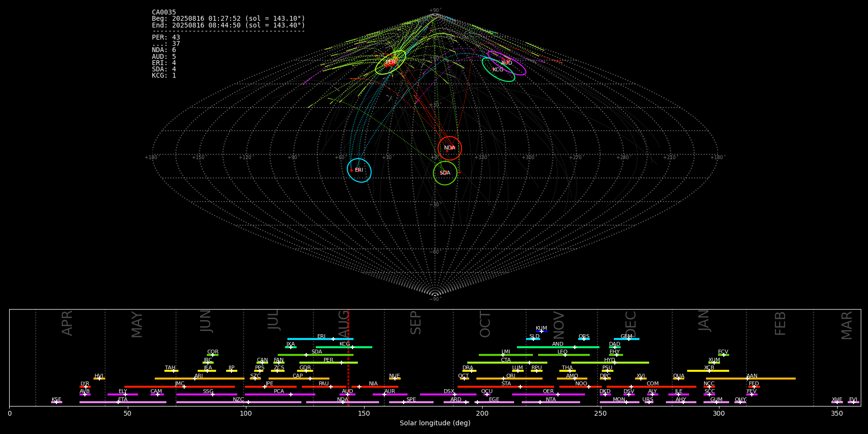Click the AND shower bar in the timeline
Viewport: 868px width, 434px height.
558,347
